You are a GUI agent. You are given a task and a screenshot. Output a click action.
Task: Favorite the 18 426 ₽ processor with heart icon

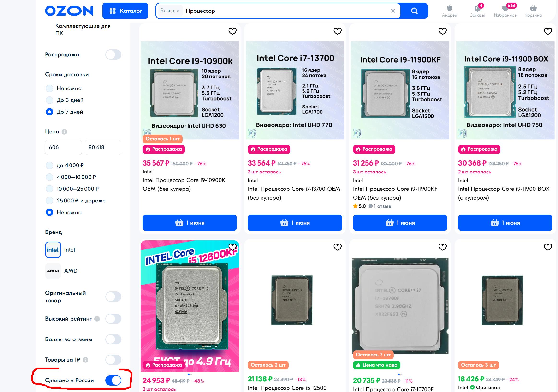[x=548, y=247]
